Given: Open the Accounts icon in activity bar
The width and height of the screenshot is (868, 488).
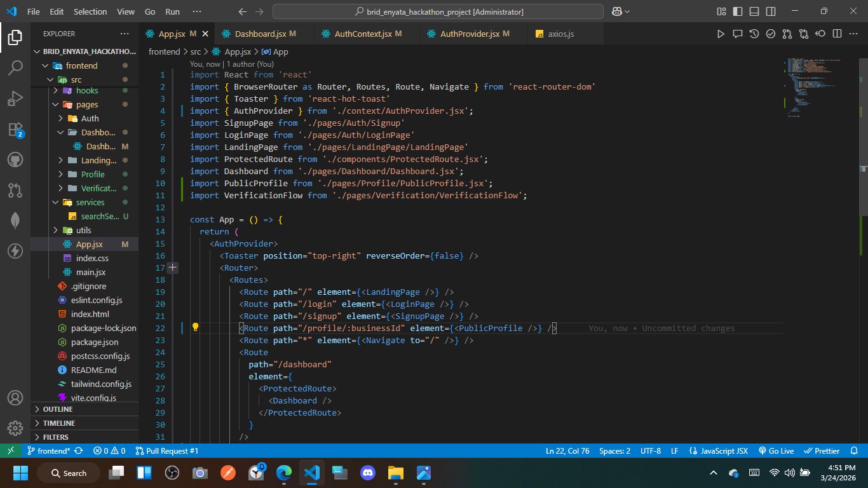Looking at the screenshot, I should point(15,398).
